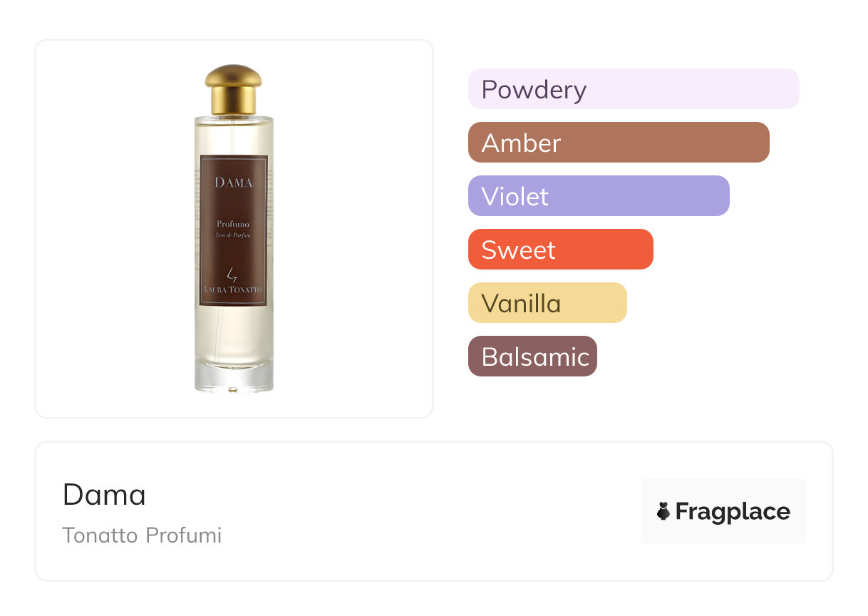The image size is (868, 616).
Task: Click the Fragplace bottle icon in logo
Action: click(663, 511)
